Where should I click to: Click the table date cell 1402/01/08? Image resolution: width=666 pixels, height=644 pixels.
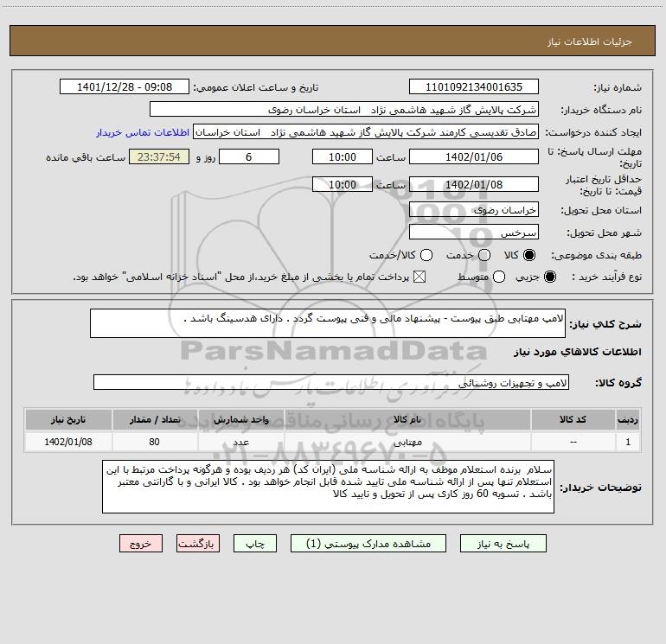(68, 442)
